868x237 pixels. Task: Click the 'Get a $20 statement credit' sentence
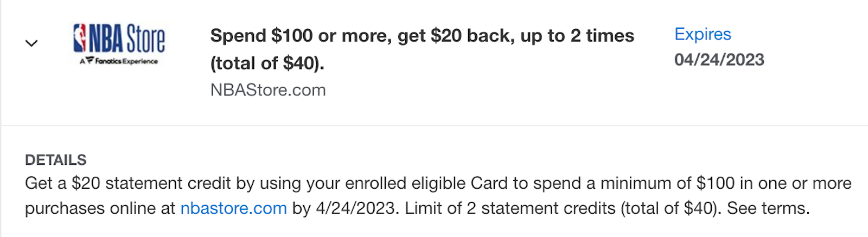coord(128,183)
